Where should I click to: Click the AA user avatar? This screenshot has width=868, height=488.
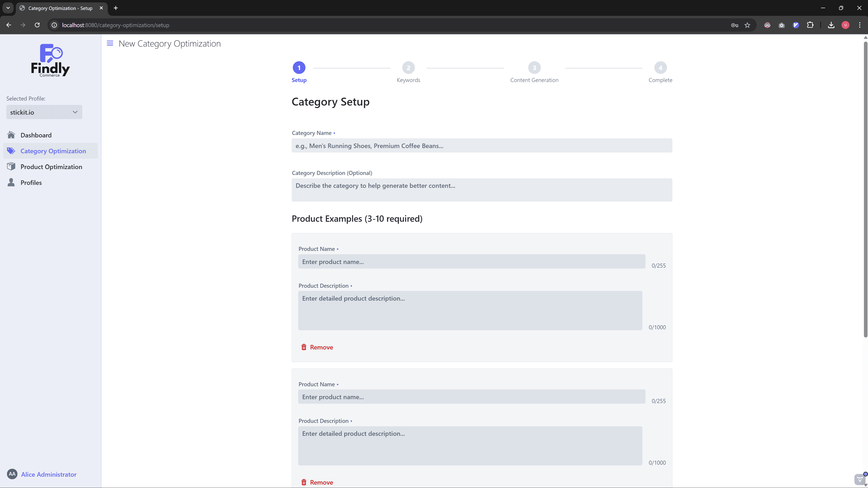click(12, 474)
